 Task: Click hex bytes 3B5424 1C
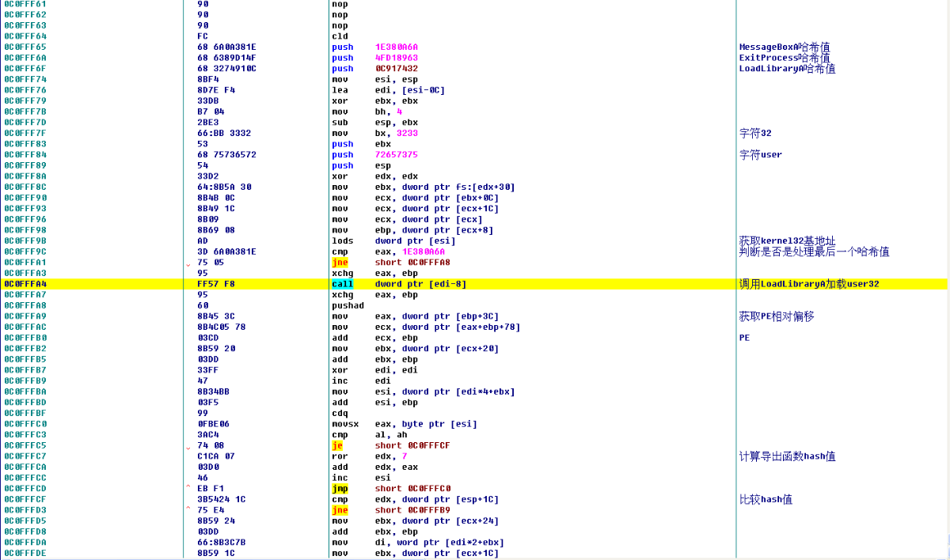coord(221,500)
